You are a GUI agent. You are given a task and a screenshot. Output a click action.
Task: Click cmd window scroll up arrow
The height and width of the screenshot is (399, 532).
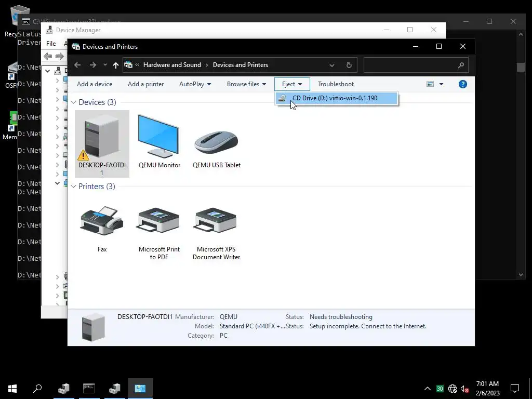[521, 34]
